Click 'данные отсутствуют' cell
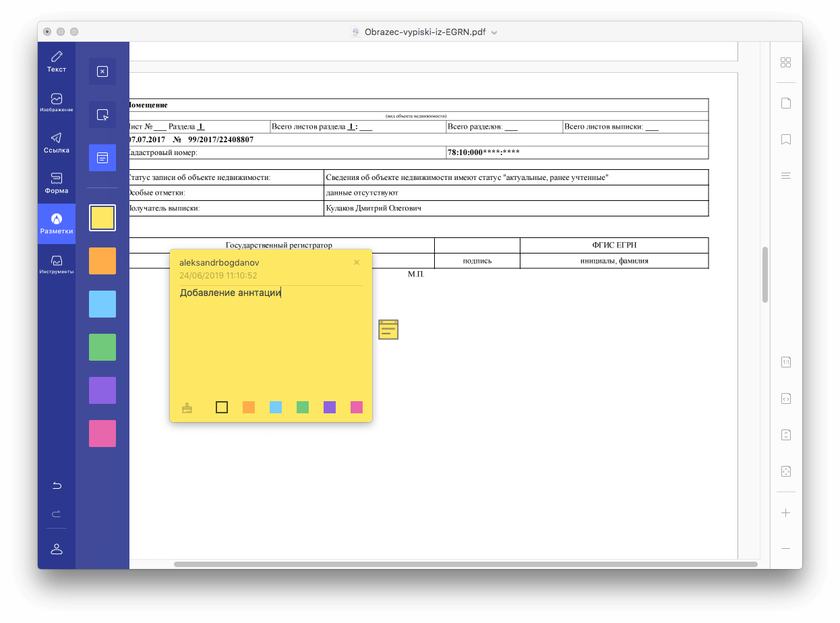This screenshot has height=623, width=840. (516, 193)
